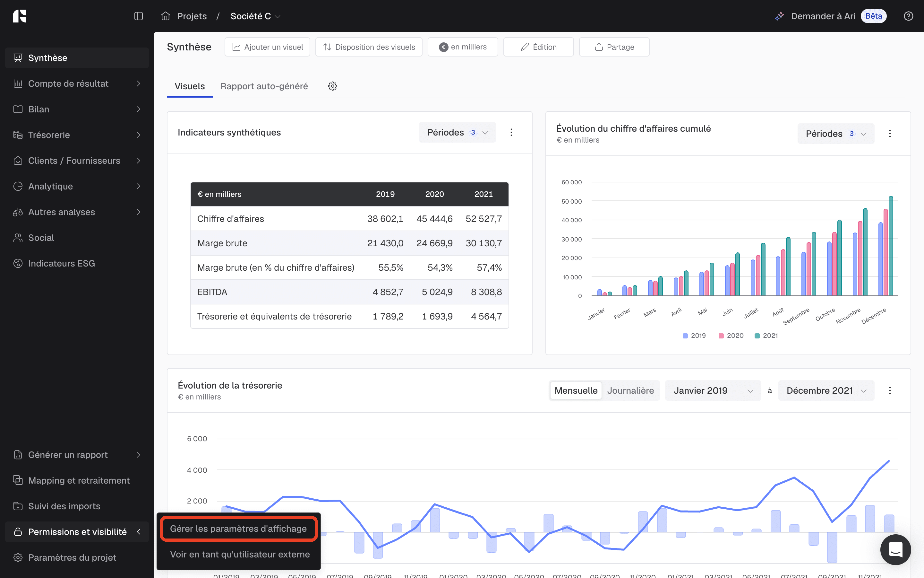Screen dimensions: 924x578
Task: Click the Synthèse presentation icon in sidebar
Action: (18, 58)
